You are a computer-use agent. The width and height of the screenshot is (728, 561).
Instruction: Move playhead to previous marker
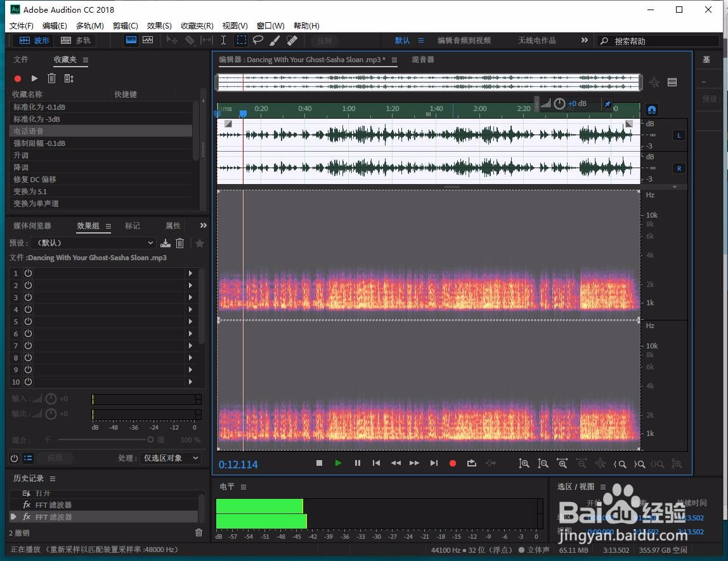tap(376, 463)
